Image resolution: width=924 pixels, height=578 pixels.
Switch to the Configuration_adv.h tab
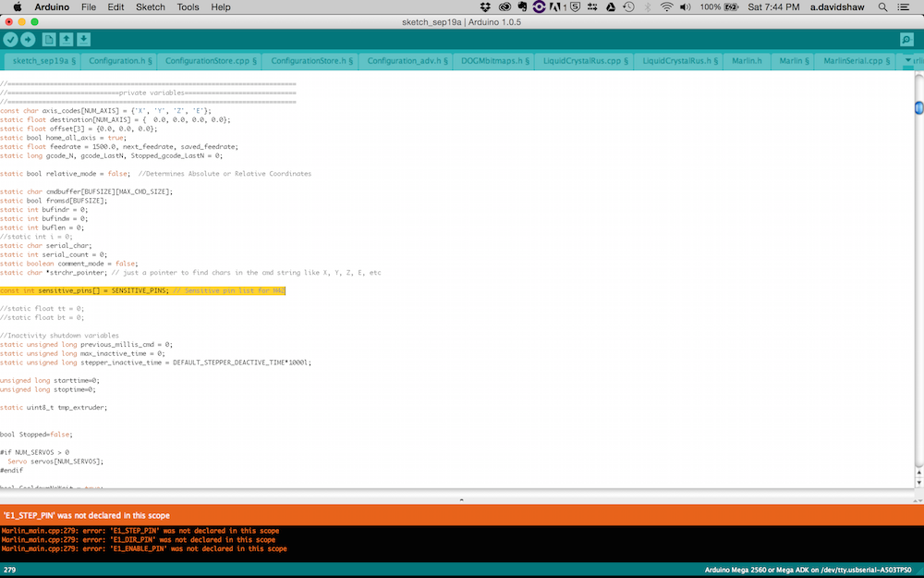(x=406, y=61)
